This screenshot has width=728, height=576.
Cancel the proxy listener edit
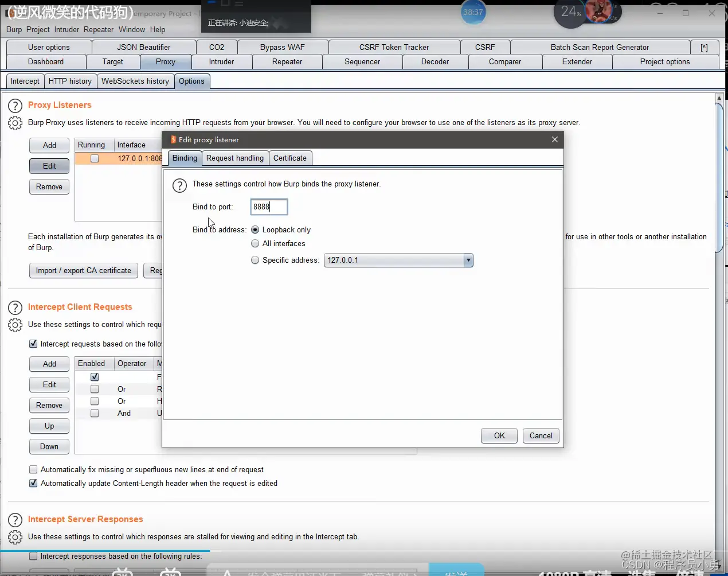pos(541,435)
